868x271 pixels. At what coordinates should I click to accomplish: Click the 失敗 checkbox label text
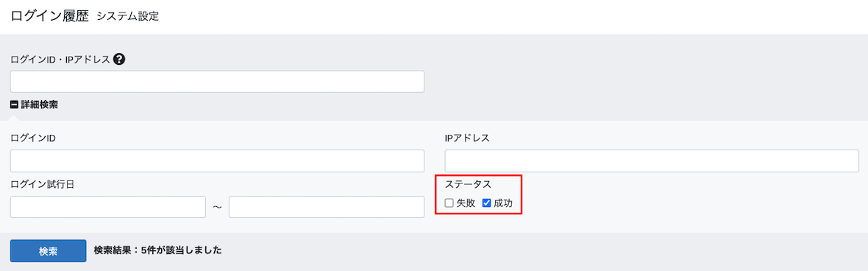466,203
